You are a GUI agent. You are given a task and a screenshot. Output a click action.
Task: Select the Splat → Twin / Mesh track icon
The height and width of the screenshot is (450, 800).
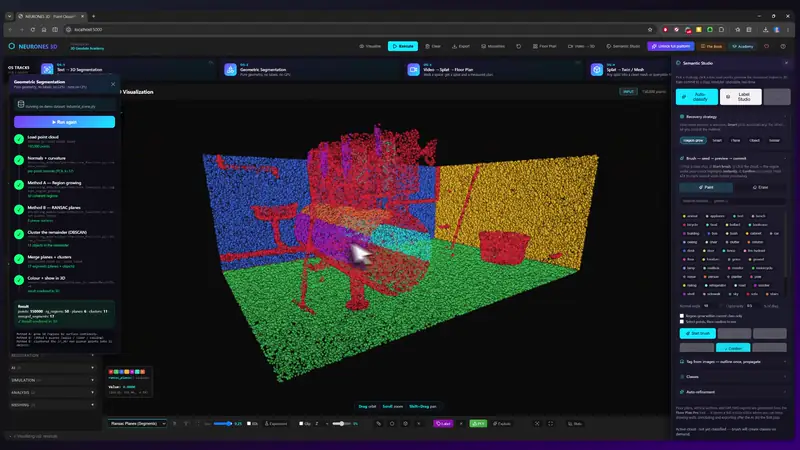click(x=596, y=69)
